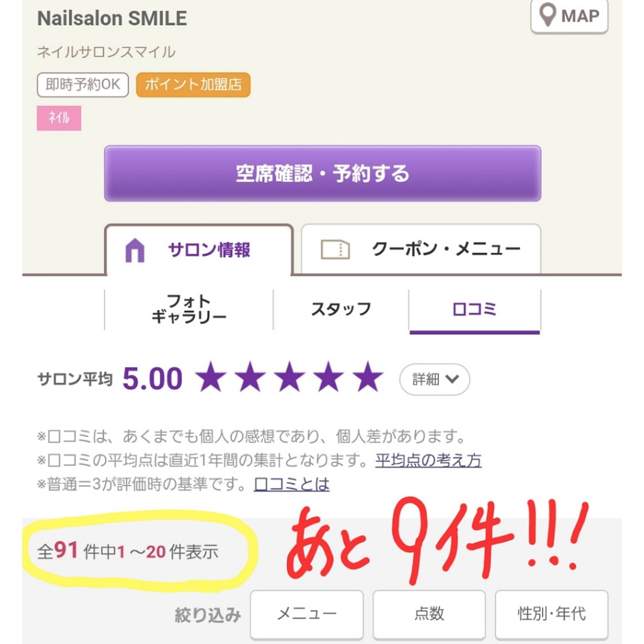Select the 口コミ sub-tab
The width and height of the screenshot is (644, 644).
tap(474, 310)
